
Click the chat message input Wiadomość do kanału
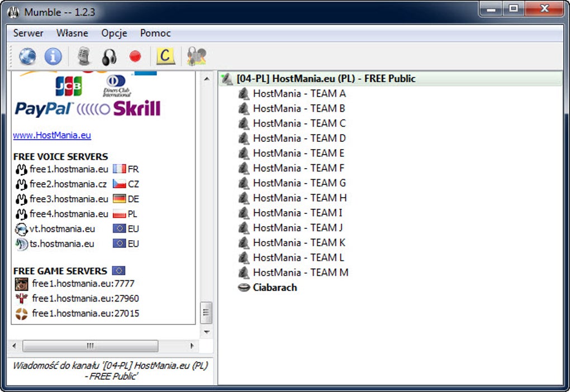point(110,371)
